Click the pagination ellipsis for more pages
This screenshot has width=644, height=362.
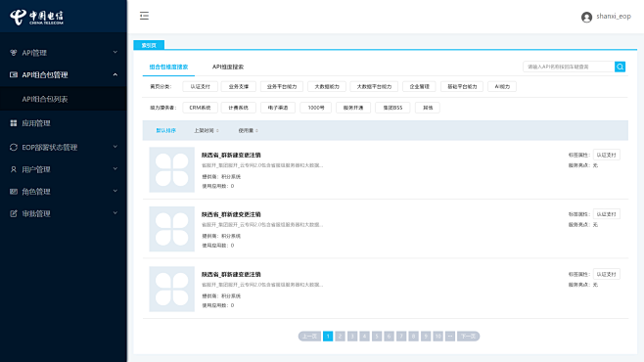pyautogui.click(x=450, y=337)
